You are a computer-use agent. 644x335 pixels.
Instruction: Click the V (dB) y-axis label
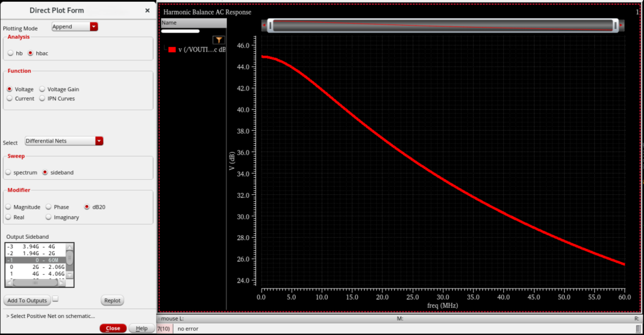point(232,161)
